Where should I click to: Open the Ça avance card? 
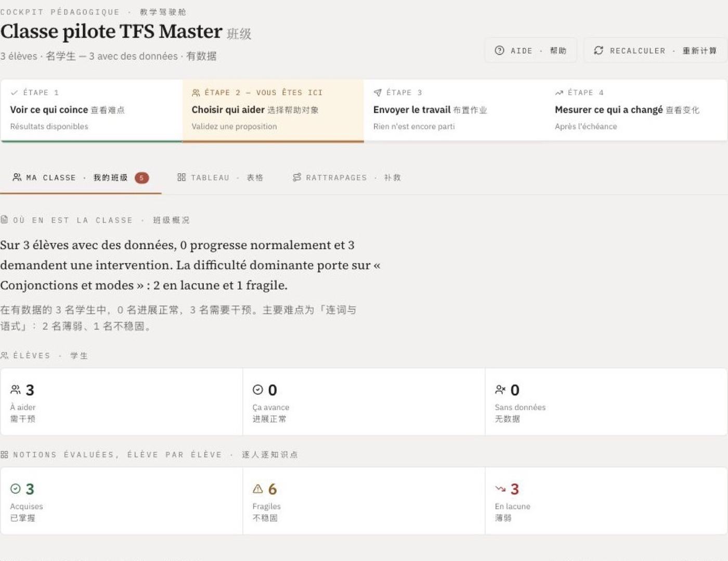click(x=364, y=402)
